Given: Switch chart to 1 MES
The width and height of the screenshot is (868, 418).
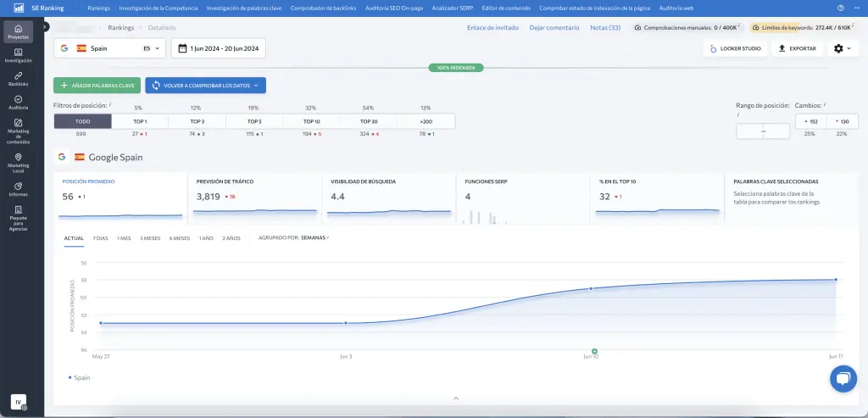Looking at the screenshot, I should (x=124, y=238).
